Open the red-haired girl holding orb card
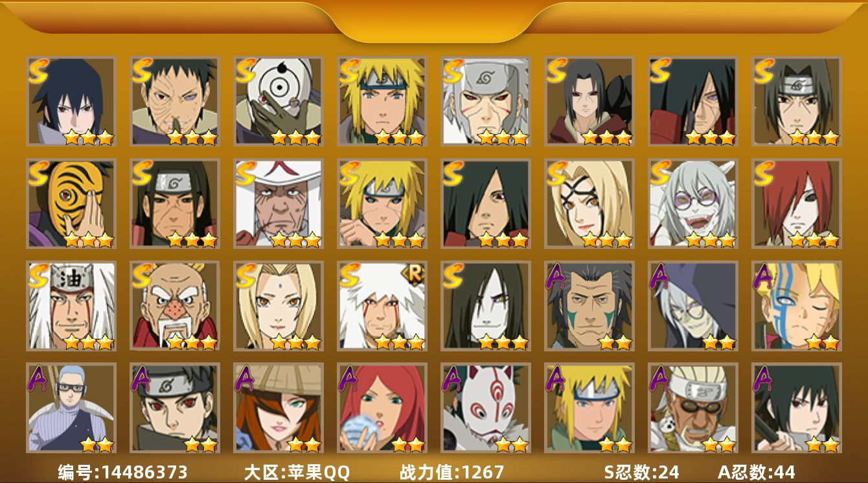Screen dimensions: 868x483 tap(382, 408)
